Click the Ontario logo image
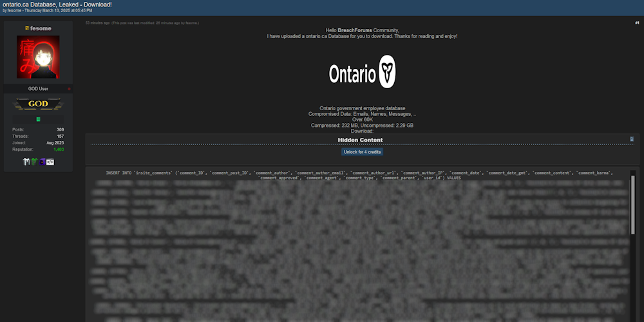 pyautogui.click(x=362, y=73)
